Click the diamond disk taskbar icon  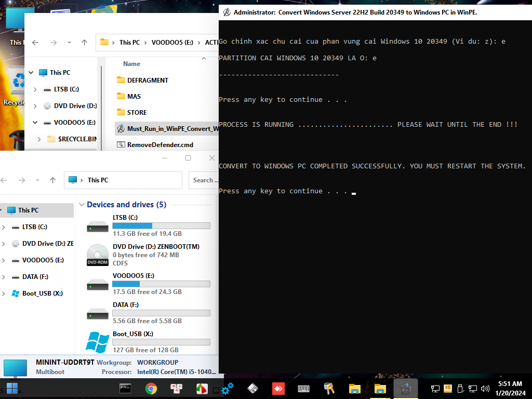click(x=253, y=389)
